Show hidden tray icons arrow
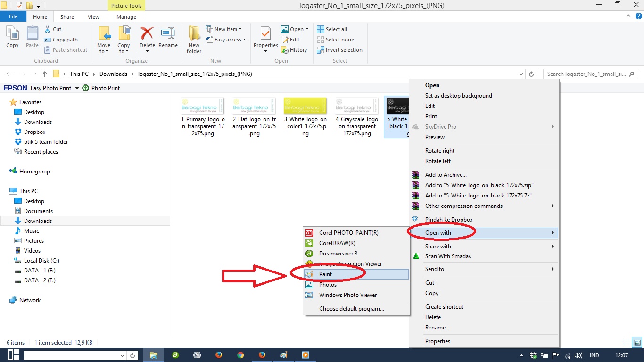 coord(521,355)
